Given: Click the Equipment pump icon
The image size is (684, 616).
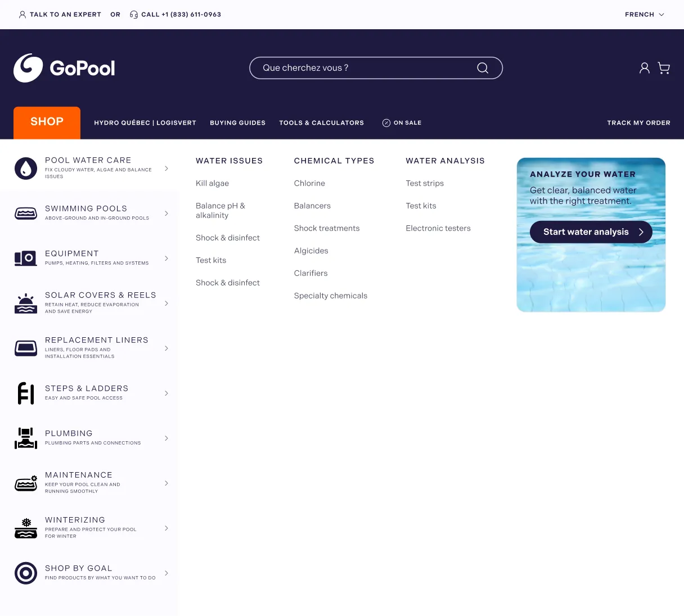Looking at the screenshot, I should point(26,259).
